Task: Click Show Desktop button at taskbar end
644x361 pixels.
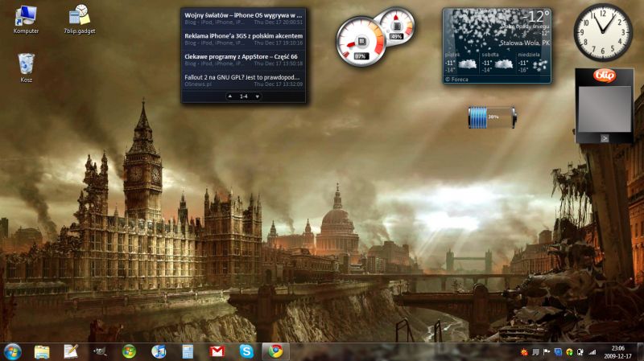Action: [641, 352]
